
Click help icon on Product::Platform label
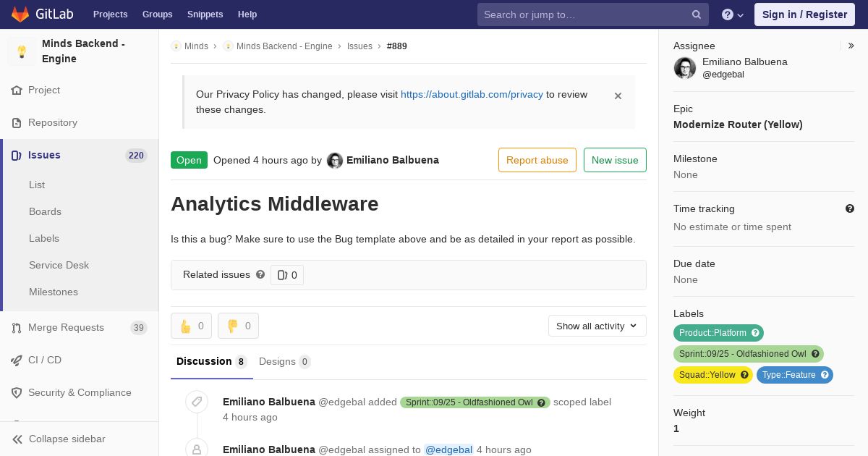tap(755, 333)
